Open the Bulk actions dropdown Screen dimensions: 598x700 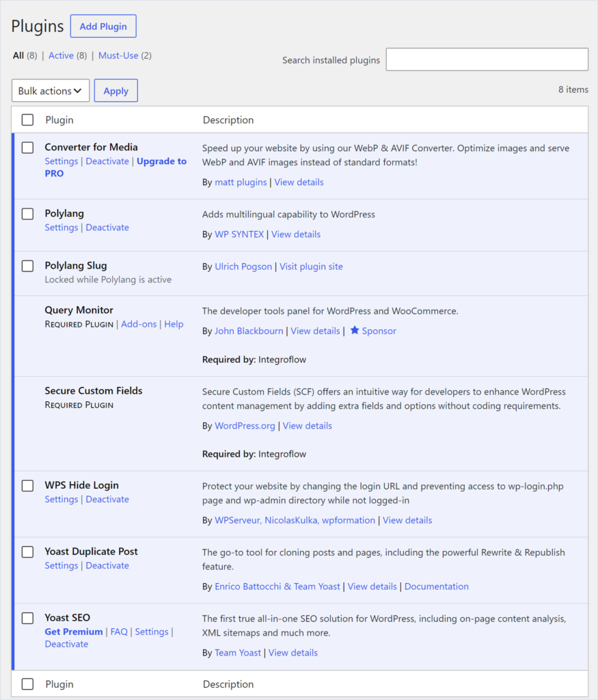51,91
